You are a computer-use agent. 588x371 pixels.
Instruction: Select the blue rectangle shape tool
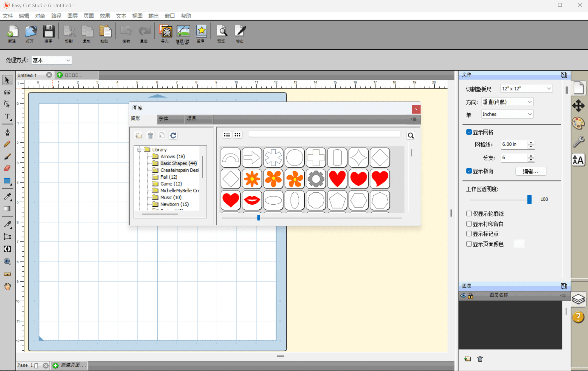pos(7,181)
